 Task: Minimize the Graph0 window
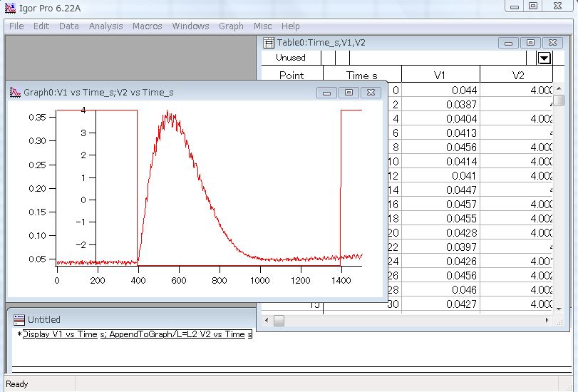coord(326,93)
